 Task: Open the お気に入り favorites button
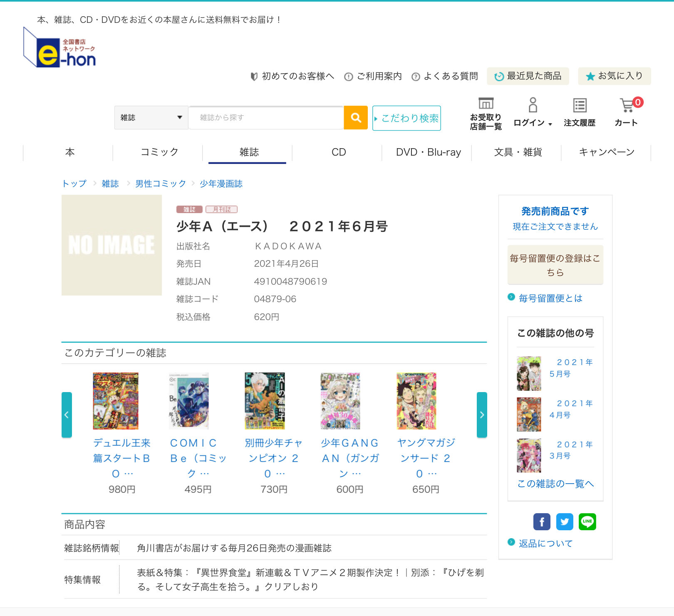(x=614, y=76)
